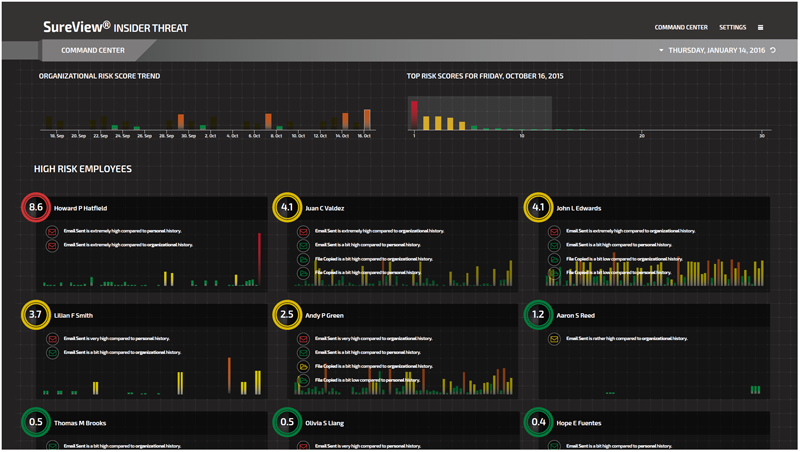Click Juan C Valdez's file copied icon for personal history
Viewport: 800px width, 452px height.
point(303,273)
